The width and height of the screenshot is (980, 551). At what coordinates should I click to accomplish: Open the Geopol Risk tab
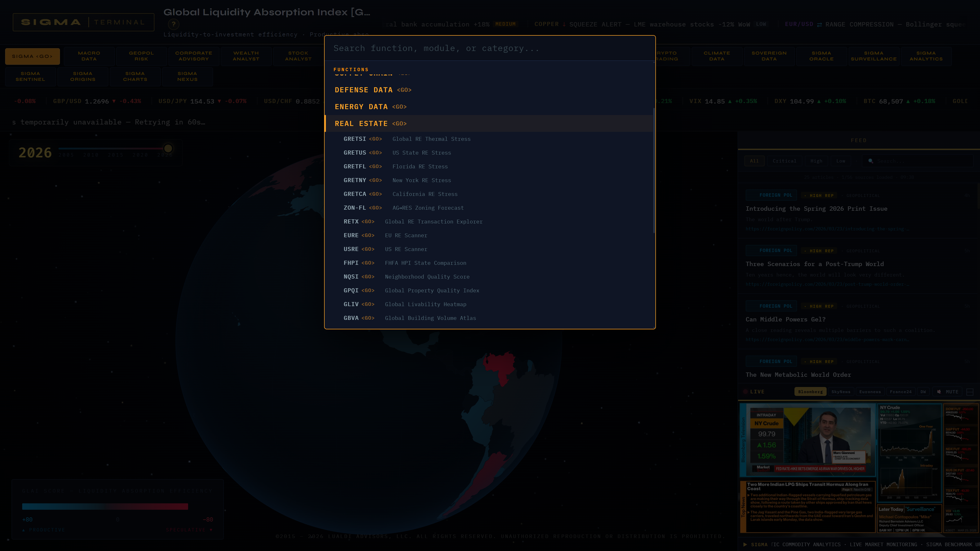(141, 56)
